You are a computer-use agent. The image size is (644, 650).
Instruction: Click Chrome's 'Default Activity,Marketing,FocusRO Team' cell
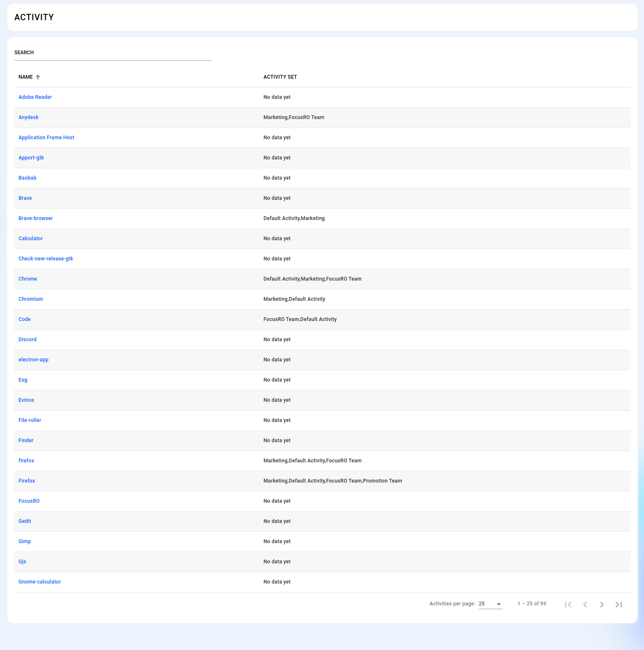click(312, 279)
